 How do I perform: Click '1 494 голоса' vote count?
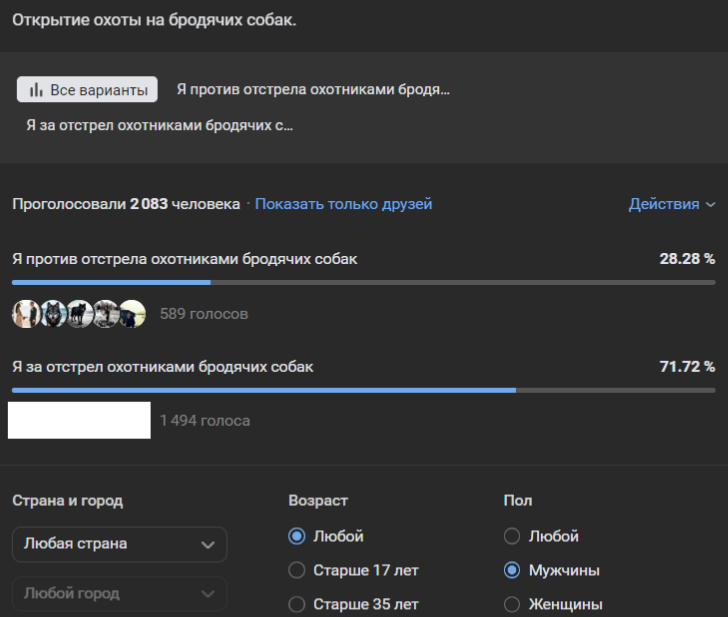pyautogui.click(x=205, y=421)
